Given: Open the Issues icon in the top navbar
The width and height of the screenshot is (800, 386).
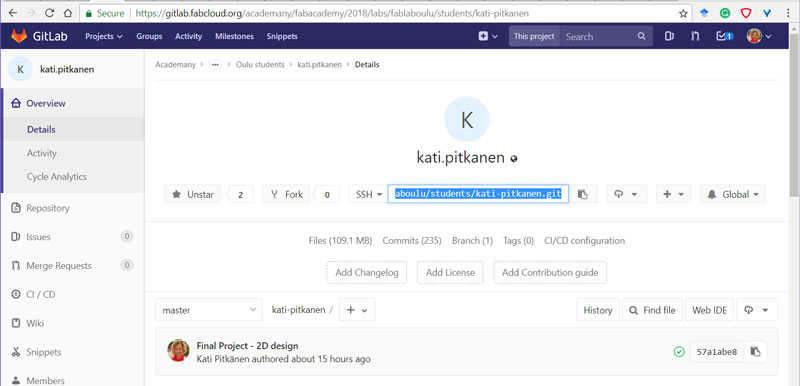Looking at the screenshot, I should click(x=670, y=36).
